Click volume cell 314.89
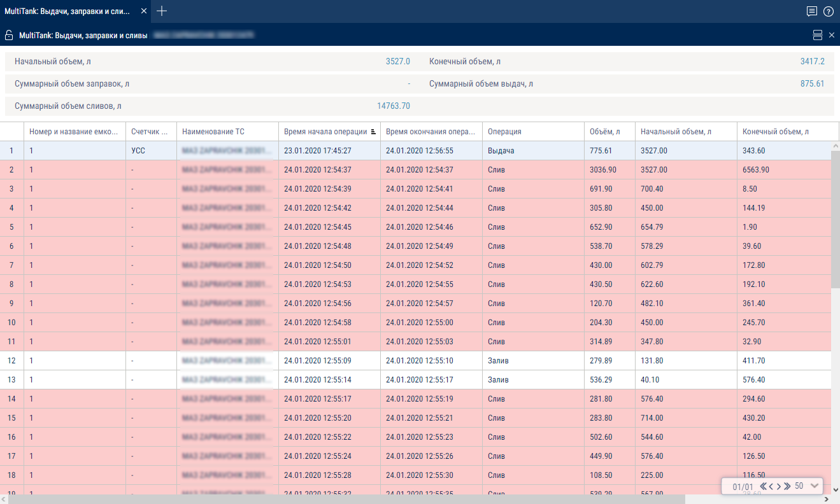Image resolution: width=840 pixels, height=504 pixels. (x=609, y=342)
